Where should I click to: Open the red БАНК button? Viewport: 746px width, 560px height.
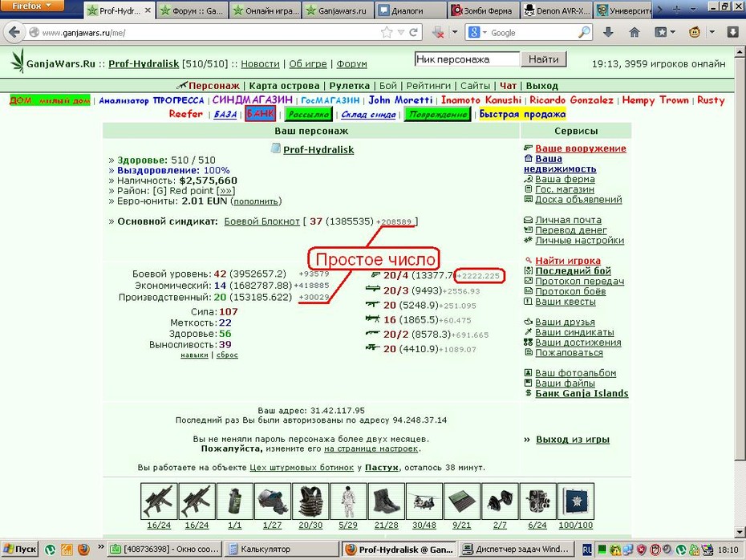coord(260,114)
